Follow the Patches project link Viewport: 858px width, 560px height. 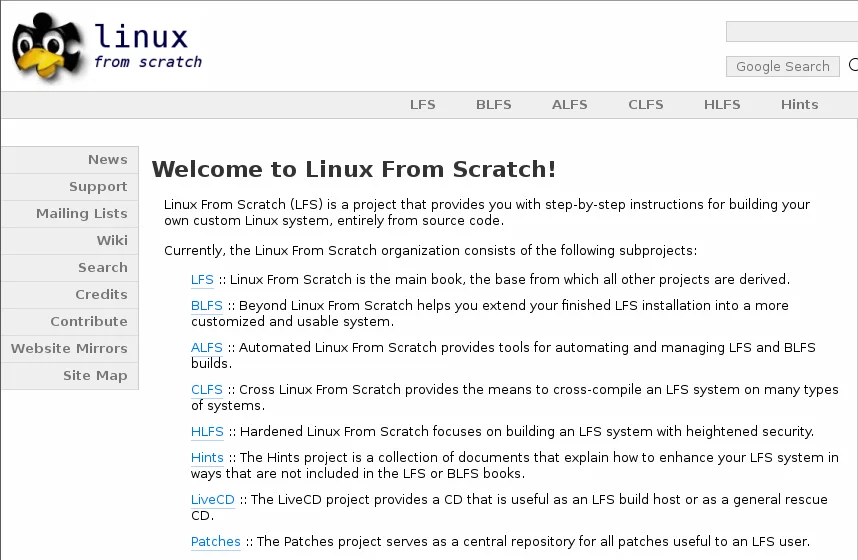tap(216, 542)
